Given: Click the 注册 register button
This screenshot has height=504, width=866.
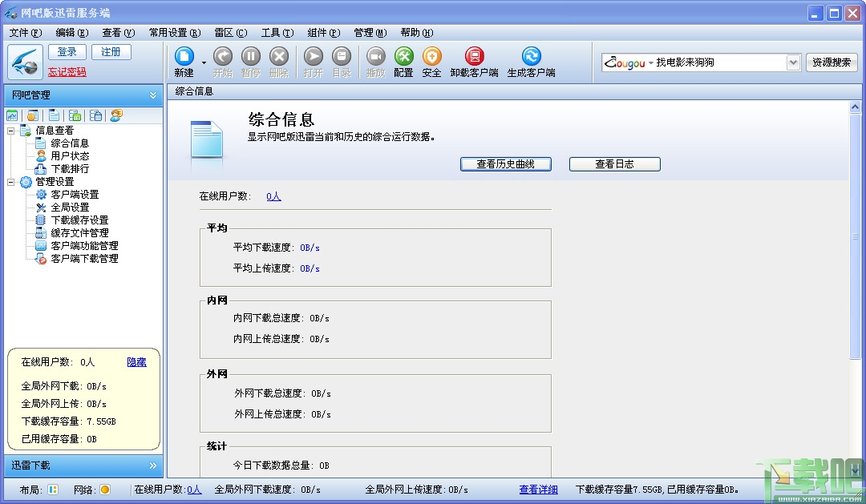Looking at the screenshot, I should 111,52.
